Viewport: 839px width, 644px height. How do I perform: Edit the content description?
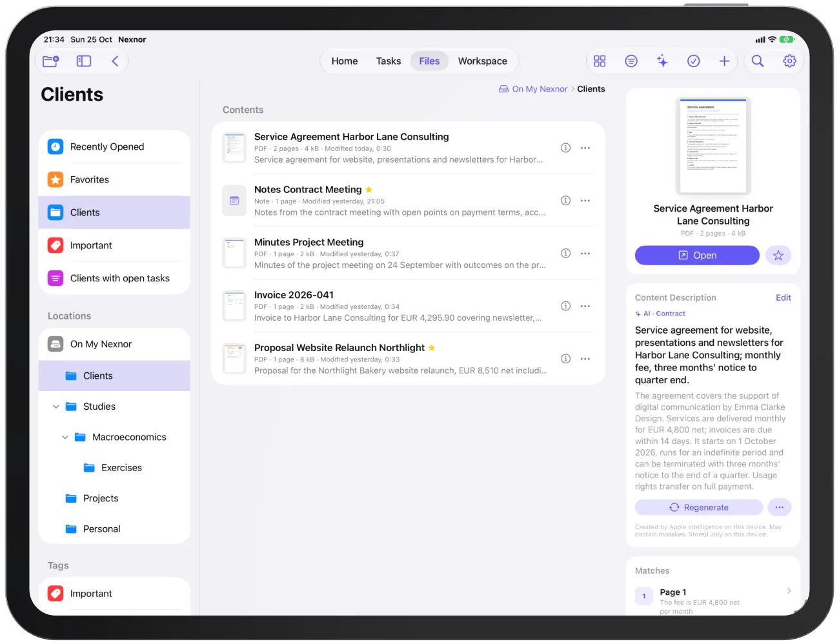[x=783, y=297]
